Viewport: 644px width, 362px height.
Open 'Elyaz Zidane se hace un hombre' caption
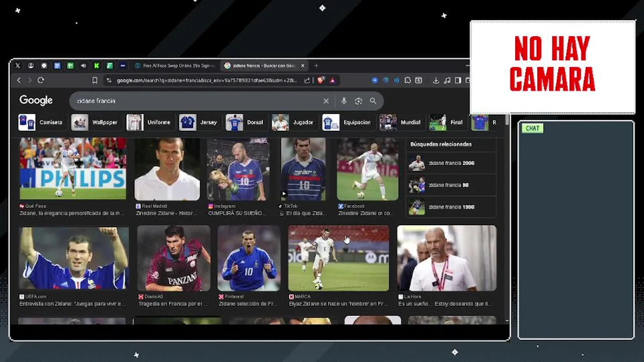tap(338, 304)
